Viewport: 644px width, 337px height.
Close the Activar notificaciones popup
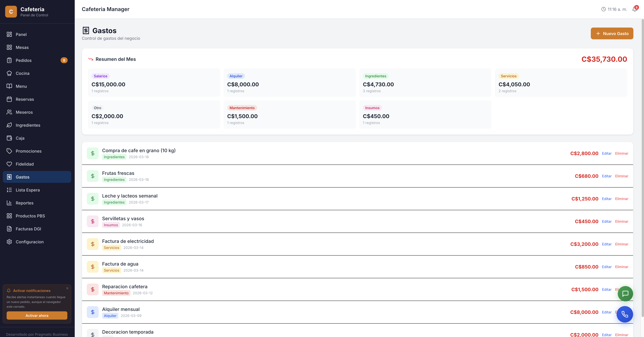[x=67, y=288]
